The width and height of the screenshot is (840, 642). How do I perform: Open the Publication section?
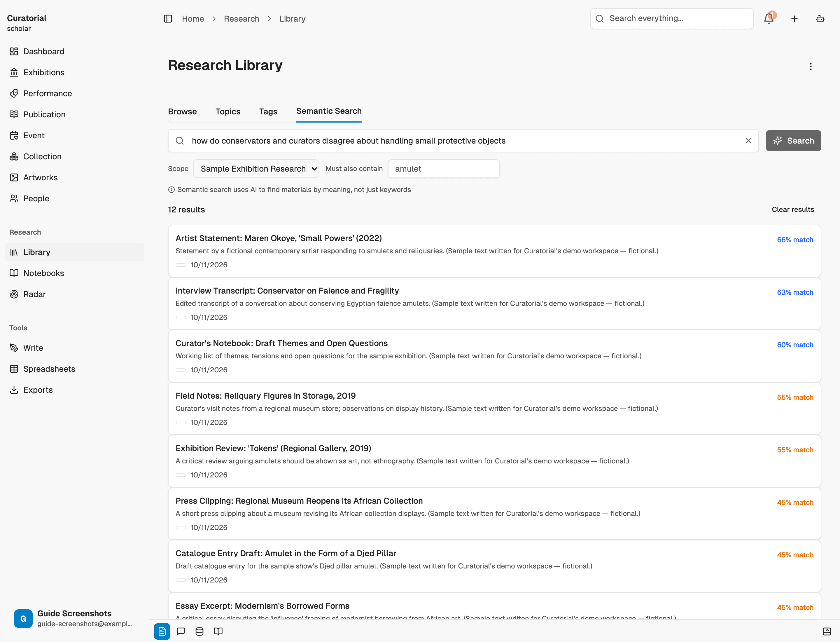point(74,114)
